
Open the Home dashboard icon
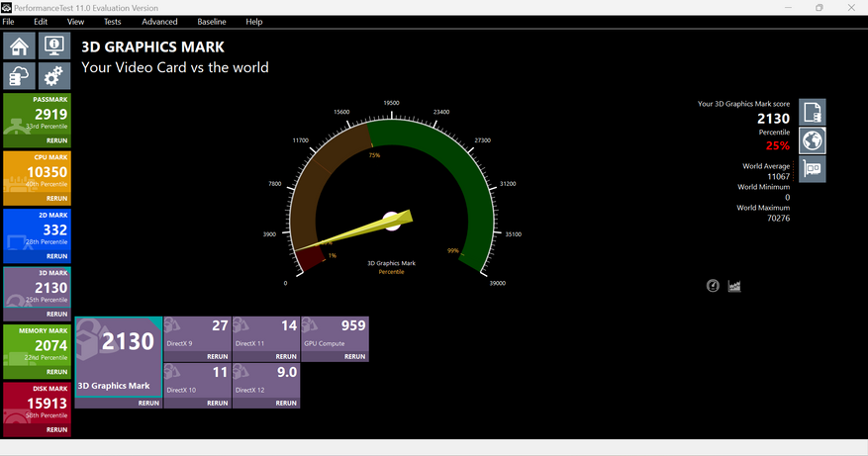click(x=20, y=46)
